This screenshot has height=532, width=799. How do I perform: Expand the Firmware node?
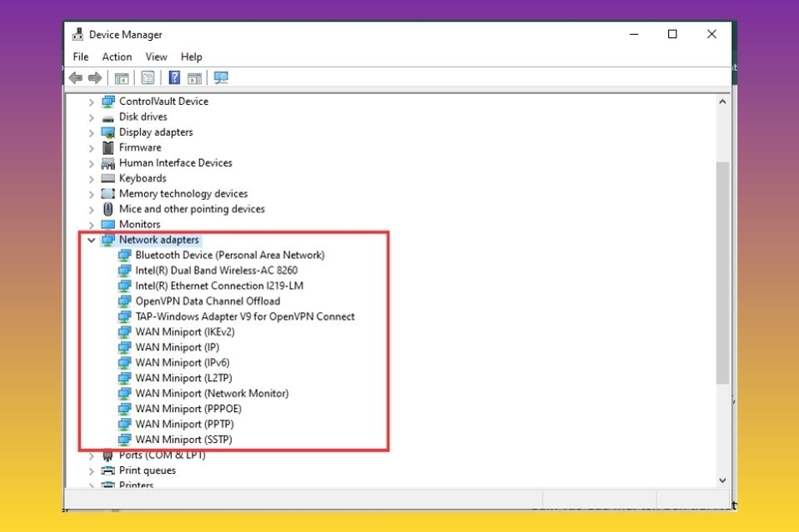click(91, 148)
